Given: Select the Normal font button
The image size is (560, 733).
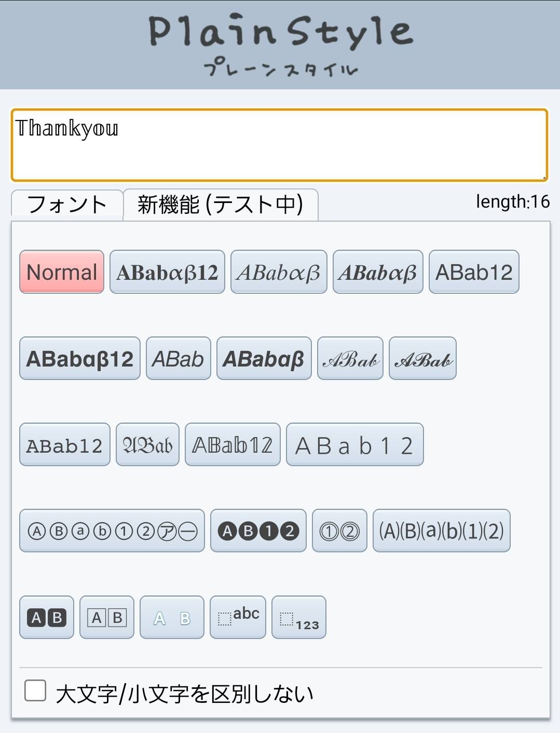Looking at the screenshot, I should pyautogui.click(x=62, y=272).
